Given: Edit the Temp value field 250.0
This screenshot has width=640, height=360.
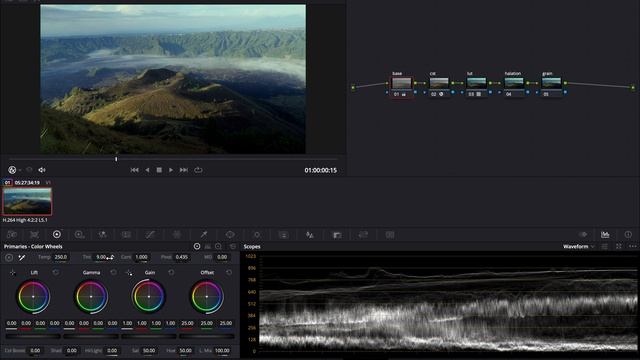Looking at the screenshot, I should pyautogui.click(x=61, y=257).
